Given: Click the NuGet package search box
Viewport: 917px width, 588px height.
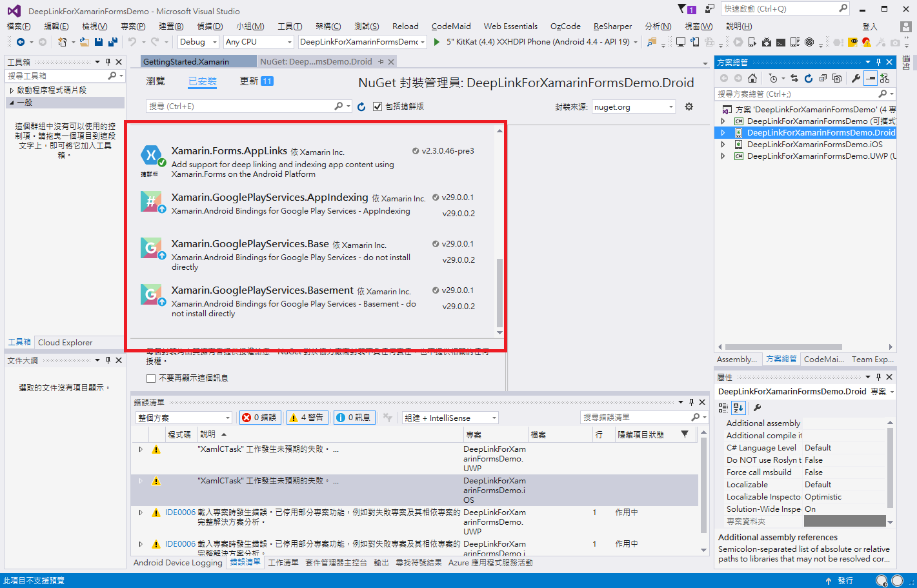Looking at the screenshot, I should tap(248, 106).
